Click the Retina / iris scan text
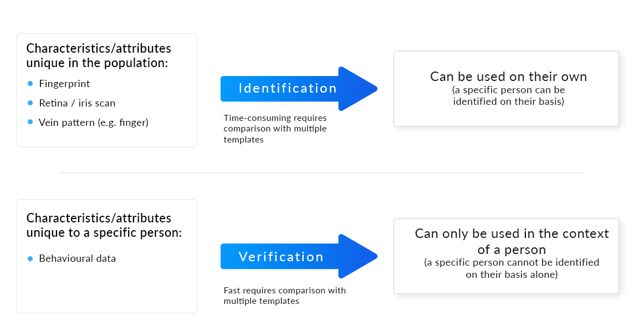The width and height of the screenshot is (644, 330). click(x=77, y=103)
